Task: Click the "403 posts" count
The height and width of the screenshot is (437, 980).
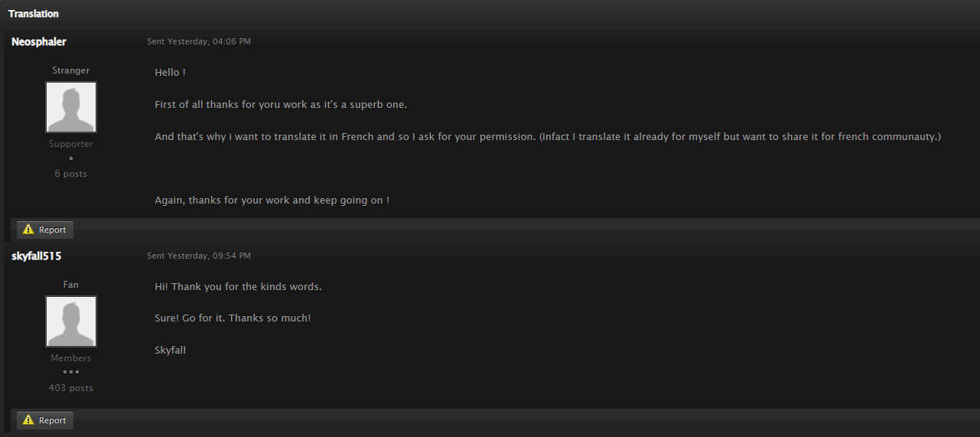Action: [x=71, y=388]
